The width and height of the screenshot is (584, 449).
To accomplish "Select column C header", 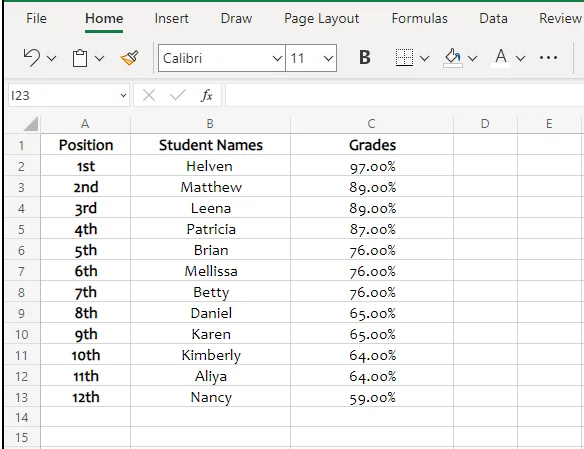I will click(x=372, y=124).
